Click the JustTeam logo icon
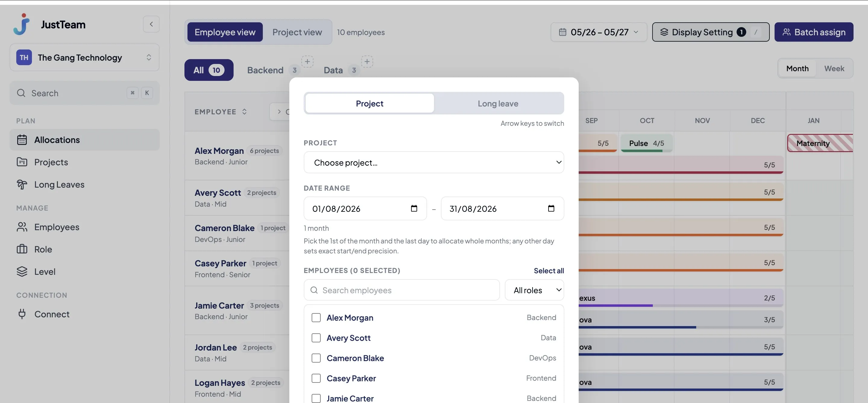Viewport: 868px width, 403px height. [x=22, y=24]
